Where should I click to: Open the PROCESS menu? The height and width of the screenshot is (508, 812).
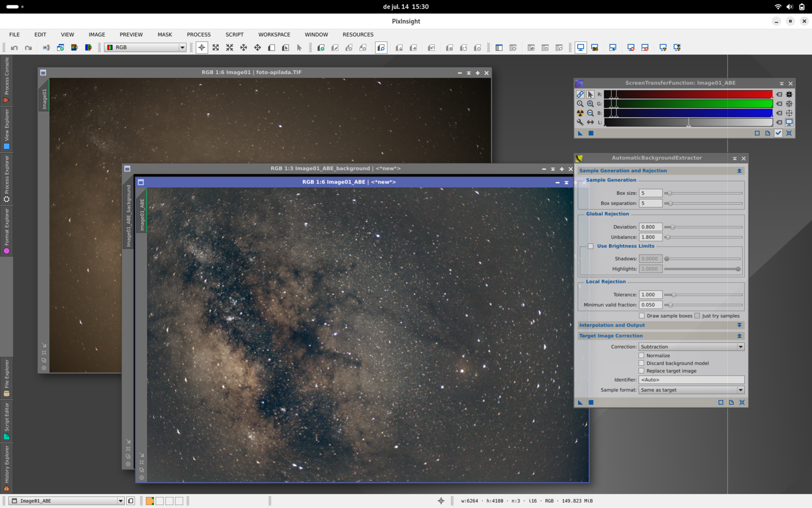tap(199, 34)
